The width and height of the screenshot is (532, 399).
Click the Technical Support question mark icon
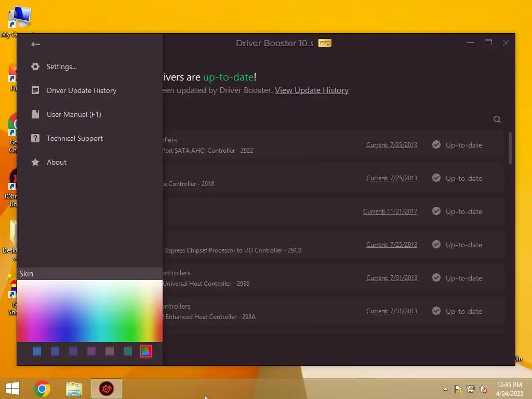click(35, 138)
